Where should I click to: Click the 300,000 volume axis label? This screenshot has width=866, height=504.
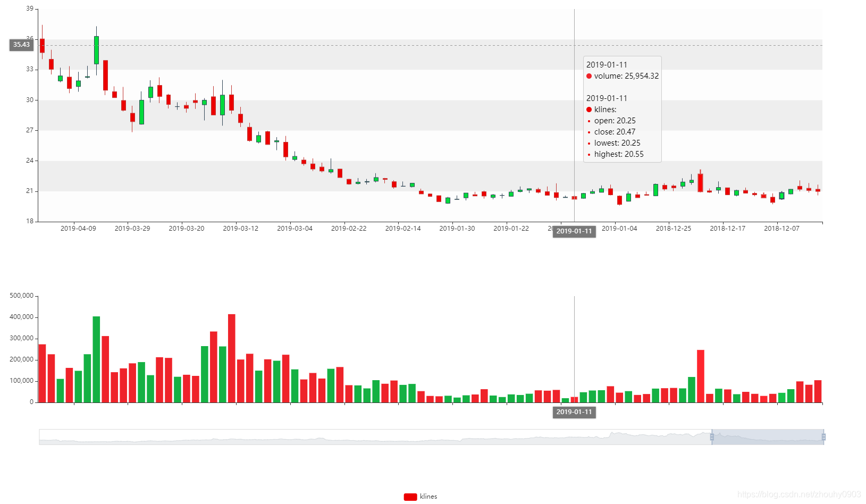point(22,338)
